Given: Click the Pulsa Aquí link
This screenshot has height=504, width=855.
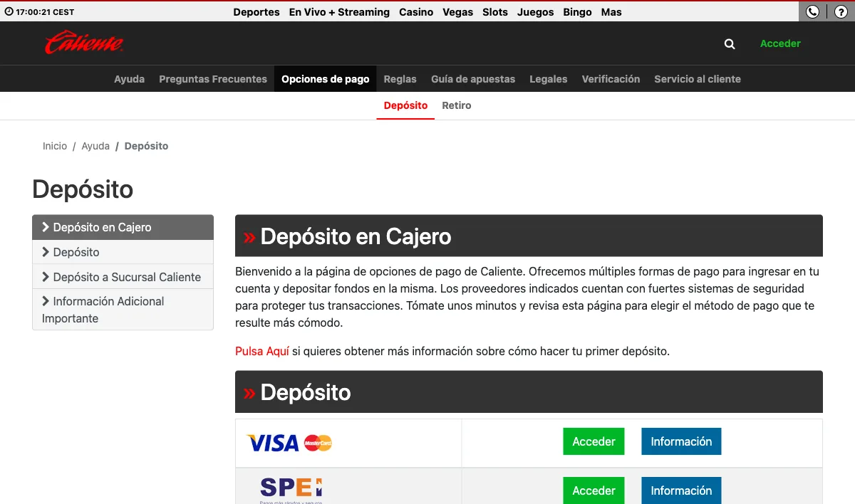Looking at the screenshot, I should (262, 351).
